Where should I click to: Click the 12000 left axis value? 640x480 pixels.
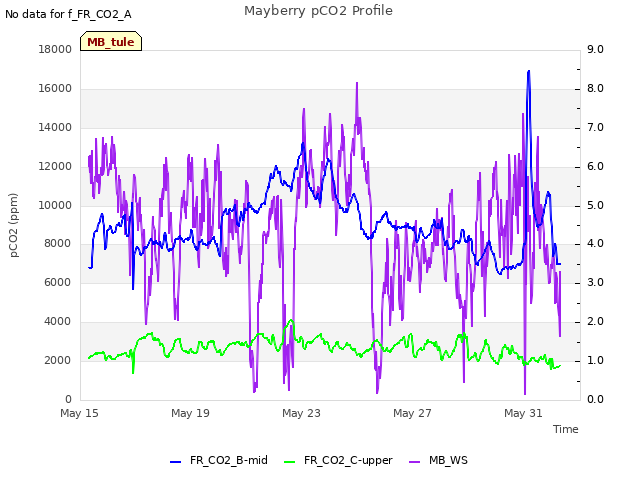pyautogui.click(x=55, y=166)
